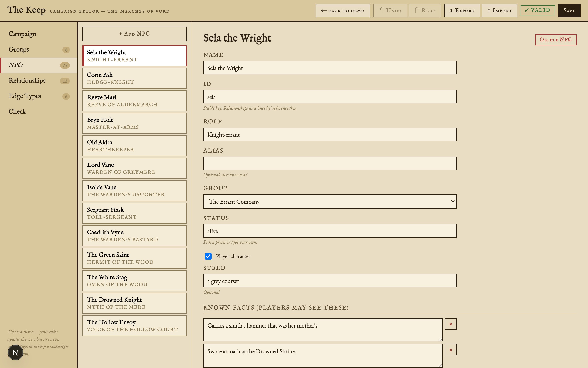588x368 pixels.
Task: Click the ID field containing sela
Action: 330,97
